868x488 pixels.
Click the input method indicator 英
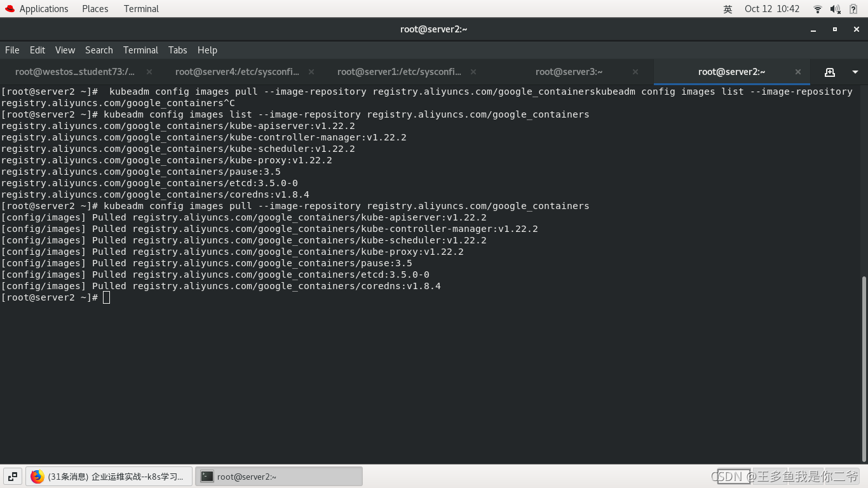coord(728,9)
